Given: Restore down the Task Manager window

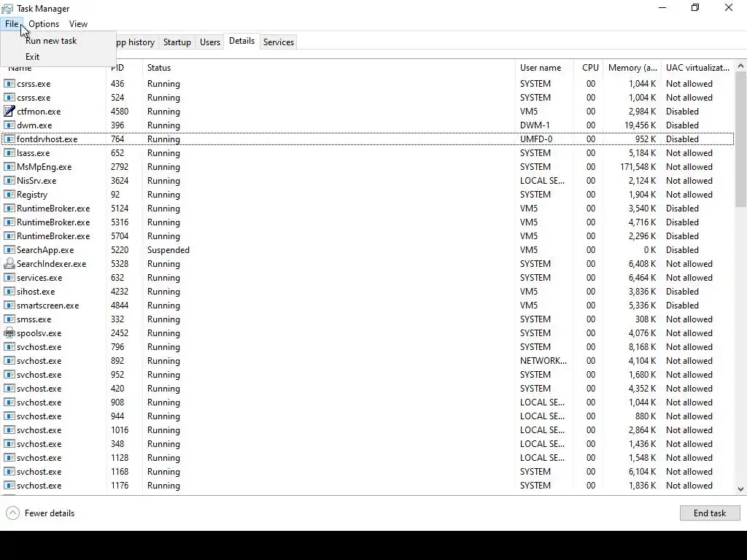Looking at the screenshot, I should pos(695,7).
